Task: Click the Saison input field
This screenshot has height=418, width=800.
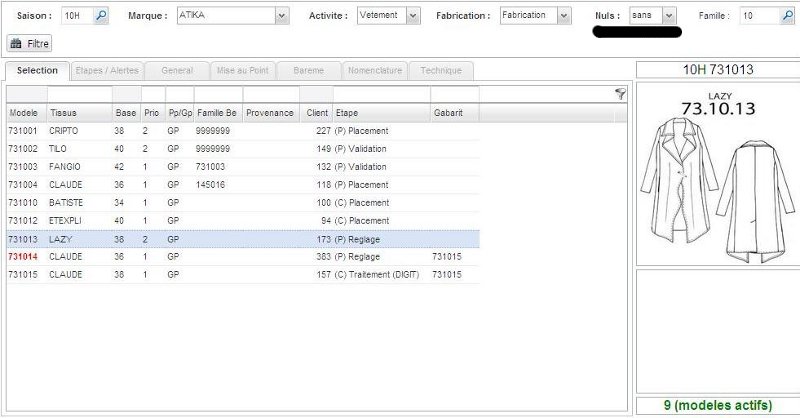Action: 76,16
